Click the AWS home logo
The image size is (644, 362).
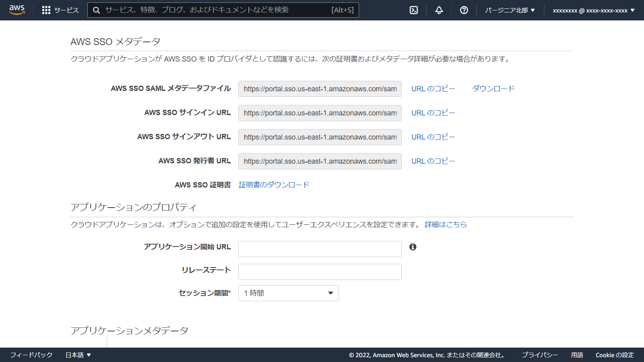[x=16, y=10]
